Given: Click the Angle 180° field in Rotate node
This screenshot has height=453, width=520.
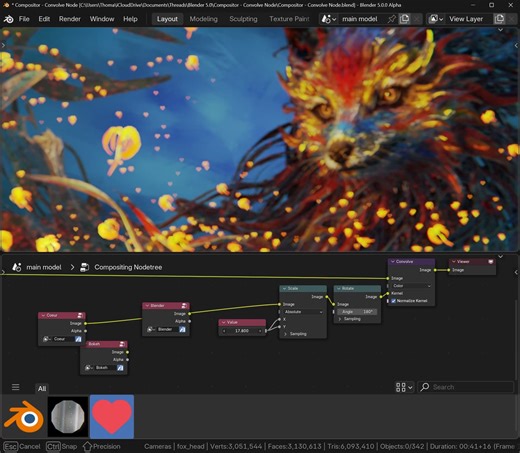Looking at the screenshot, I should [357, 312].
